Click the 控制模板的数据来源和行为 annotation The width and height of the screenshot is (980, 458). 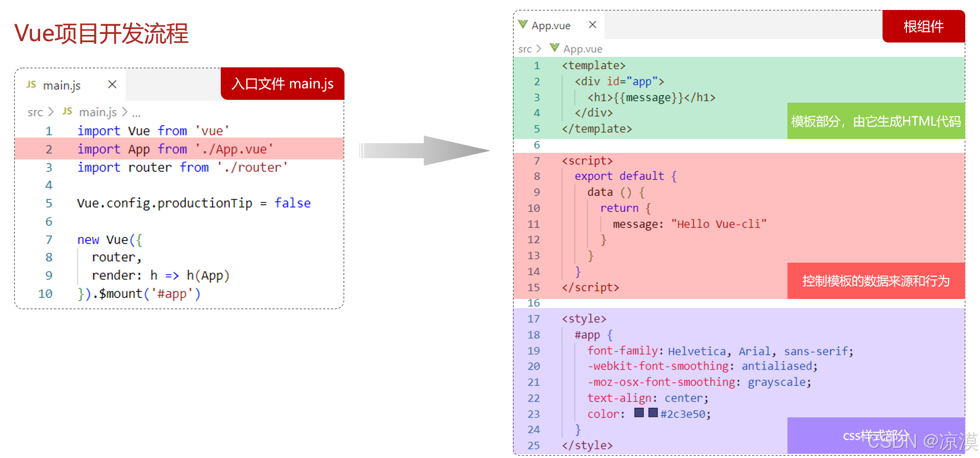click(876, 281)
